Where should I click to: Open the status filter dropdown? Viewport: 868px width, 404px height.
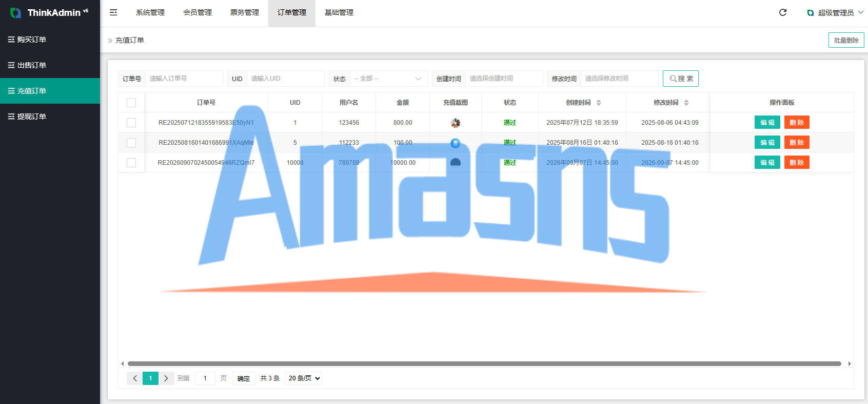(x=388, y=79)
